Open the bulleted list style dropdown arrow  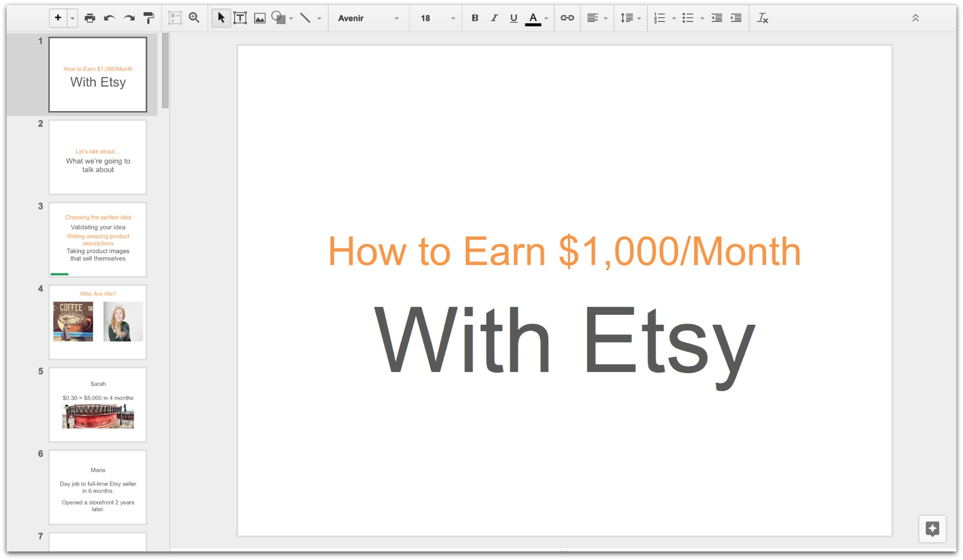point(702,19)
